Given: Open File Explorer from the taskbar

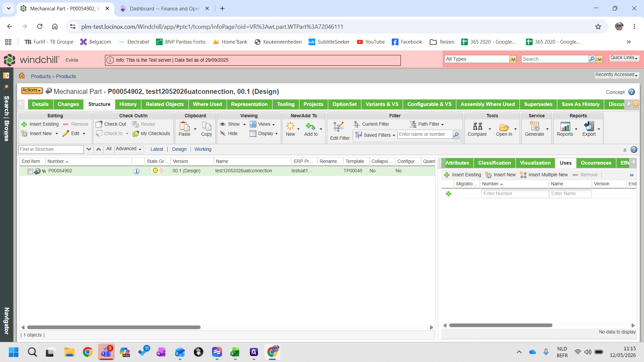Looking at the screenshot, I should [69, 352].
